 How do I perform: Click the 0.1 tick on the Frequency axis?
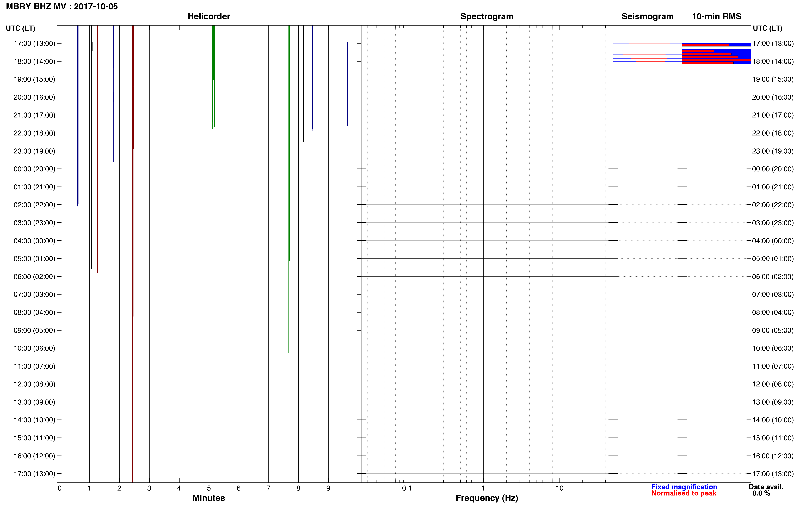coord(407,488)
